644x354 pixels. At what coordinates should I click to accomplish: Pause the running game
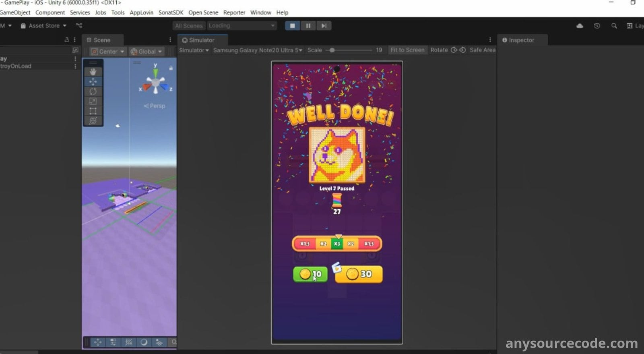308,26
